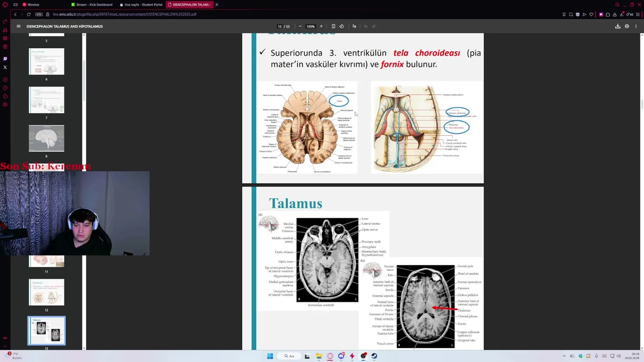644x362 pixels.
Task: Open page 6 thumbnail
Action: coord(46,61)
